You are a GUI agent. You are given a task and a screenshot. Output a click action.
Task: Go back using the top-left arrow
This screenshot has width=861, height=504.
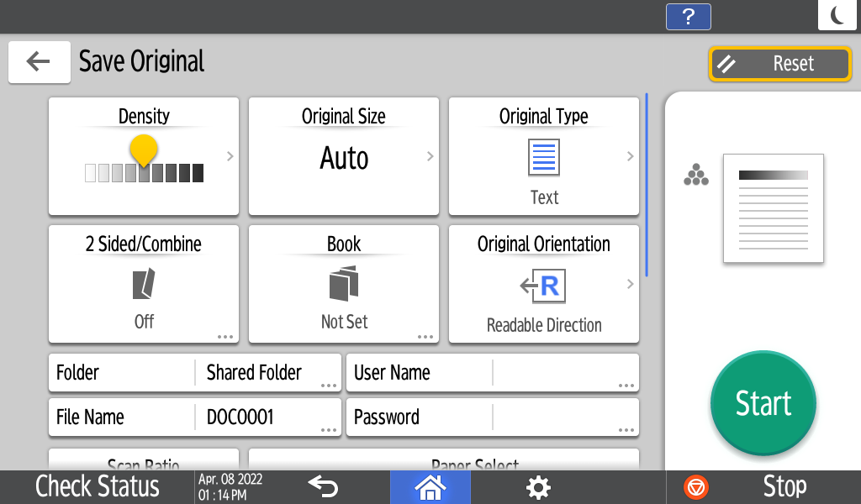[39, 62]
